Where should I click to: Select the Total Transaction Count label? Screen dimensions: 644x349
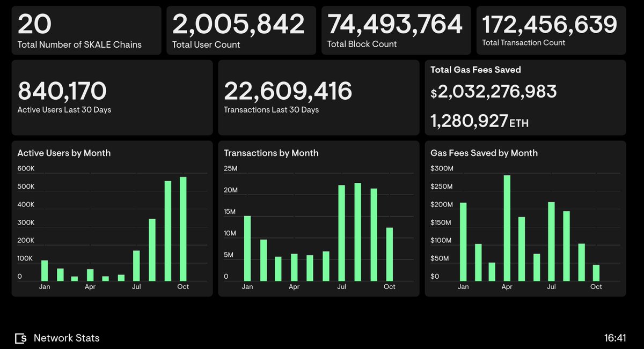524,42
